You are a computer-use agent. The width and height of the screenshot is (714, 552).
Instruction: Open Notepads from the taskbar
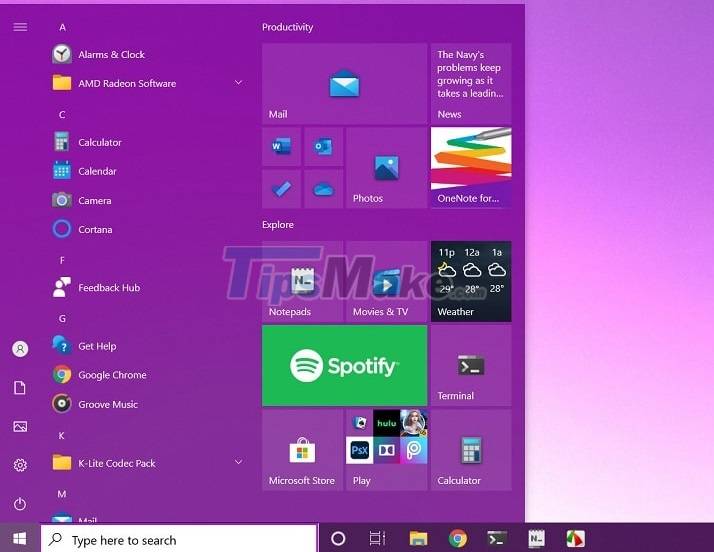pyautogui.click(x=536, y=539)
